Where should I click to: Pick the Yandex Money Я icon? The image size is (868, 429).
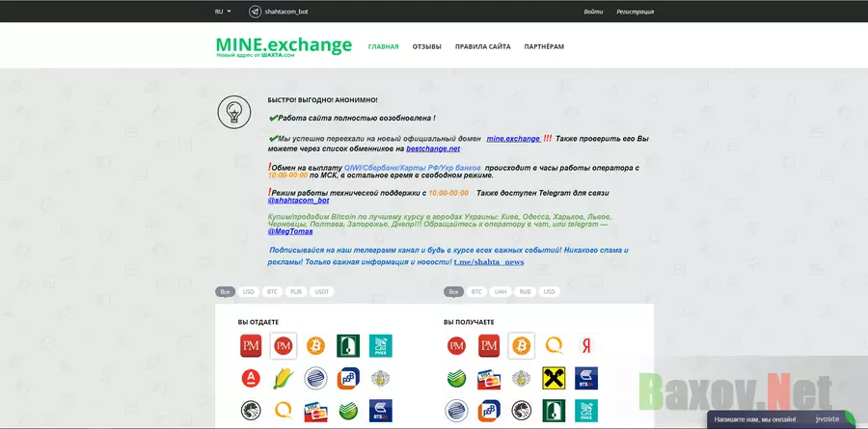[586, 346]
